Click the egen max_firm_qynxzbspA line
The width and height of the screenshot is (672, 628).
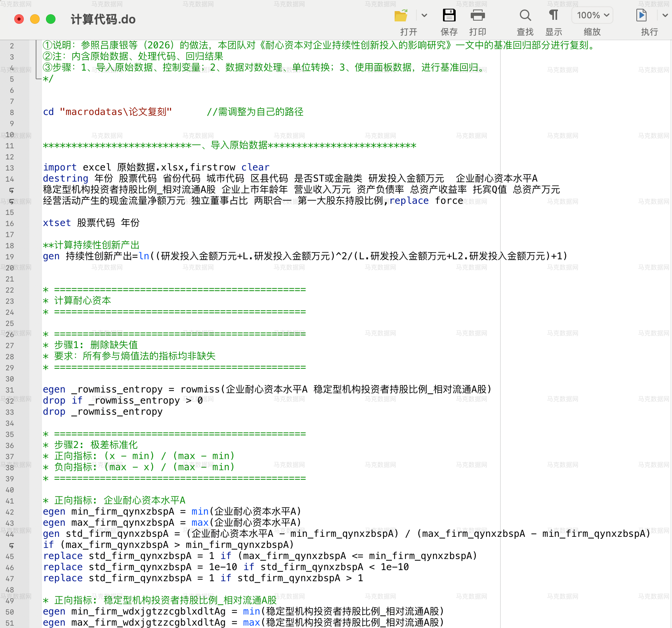[x=172, y=523]
